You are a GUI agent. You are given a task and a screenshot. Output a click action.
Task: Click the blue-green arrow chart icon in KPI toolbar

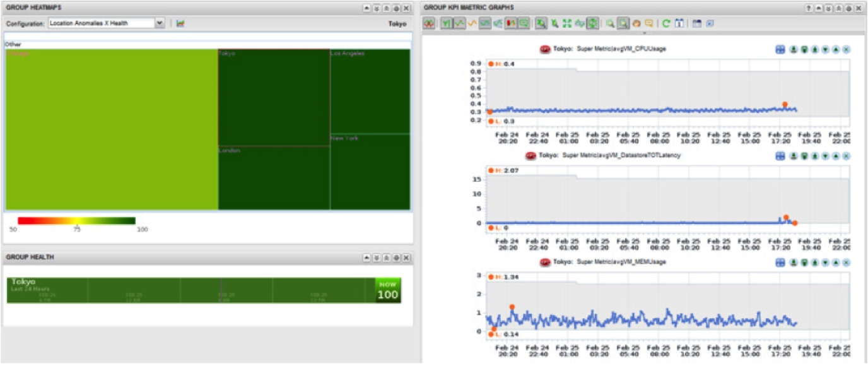pyautogui.click(x=498, y=23)
